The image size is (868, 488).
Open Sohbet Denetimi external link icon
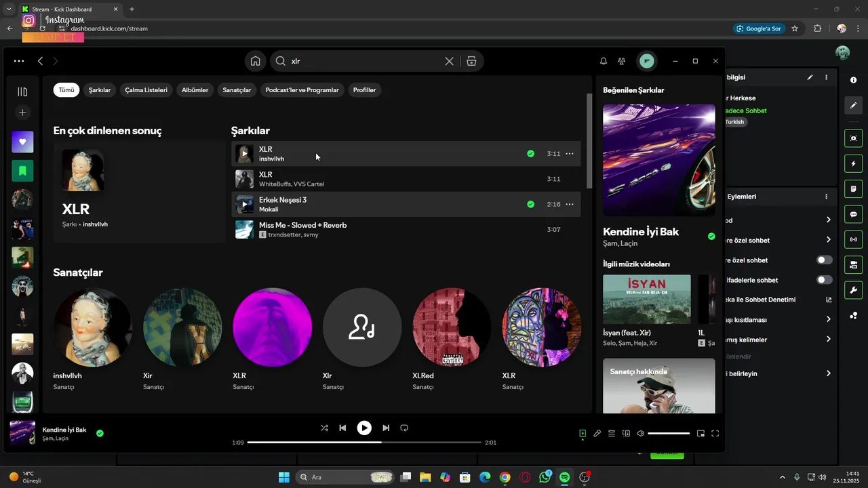pyautogui.click(x=829, y=300)
